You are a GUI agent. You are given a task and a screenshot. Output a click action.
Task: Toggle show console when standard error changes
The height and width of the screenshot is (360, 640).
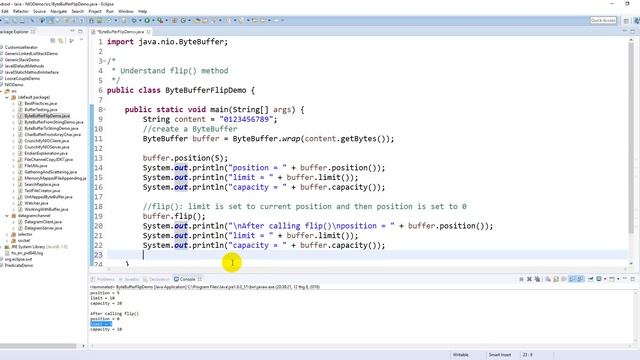580,279
